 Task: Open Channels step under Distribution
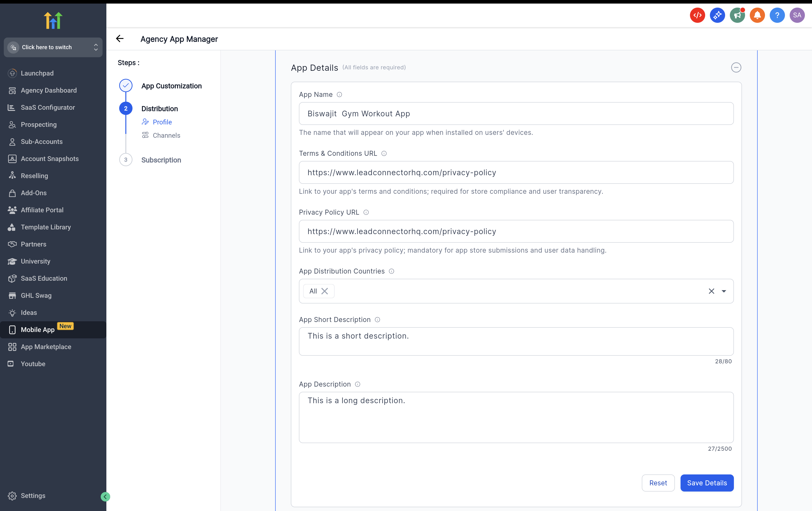pyautogui.click(x=166, y=135)
